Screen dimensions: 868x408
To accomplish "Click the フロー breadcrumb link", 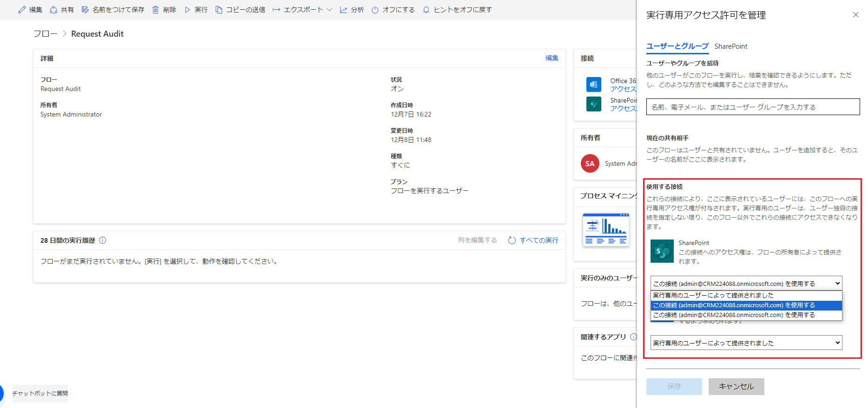I will (45, 34).
